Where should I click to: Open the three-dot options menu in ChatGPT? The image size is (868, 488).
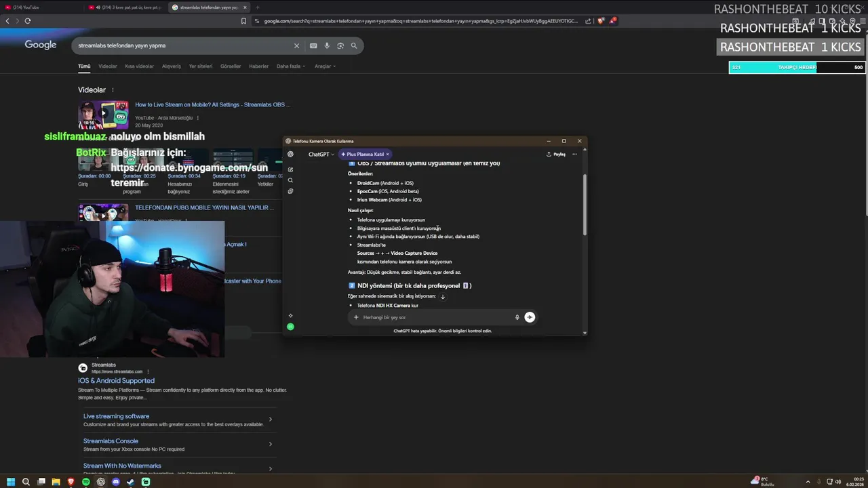(574, 155)
